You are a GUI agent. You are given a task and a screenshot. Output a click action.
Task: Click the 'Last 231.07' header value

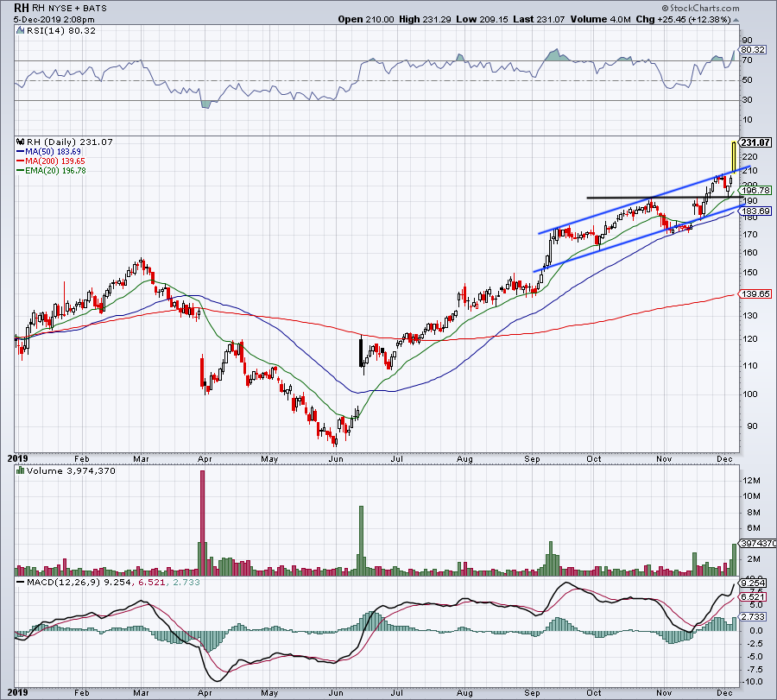[539, 19]
